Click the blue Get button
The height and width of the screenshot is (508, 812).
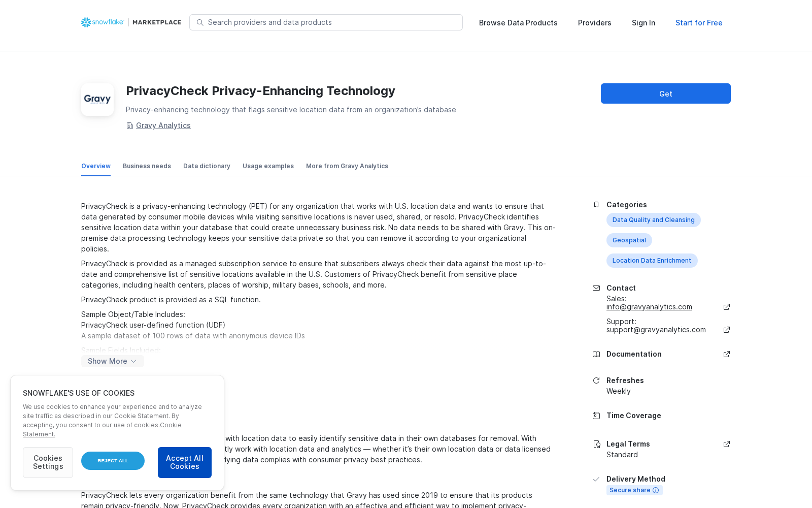point(666,93)
